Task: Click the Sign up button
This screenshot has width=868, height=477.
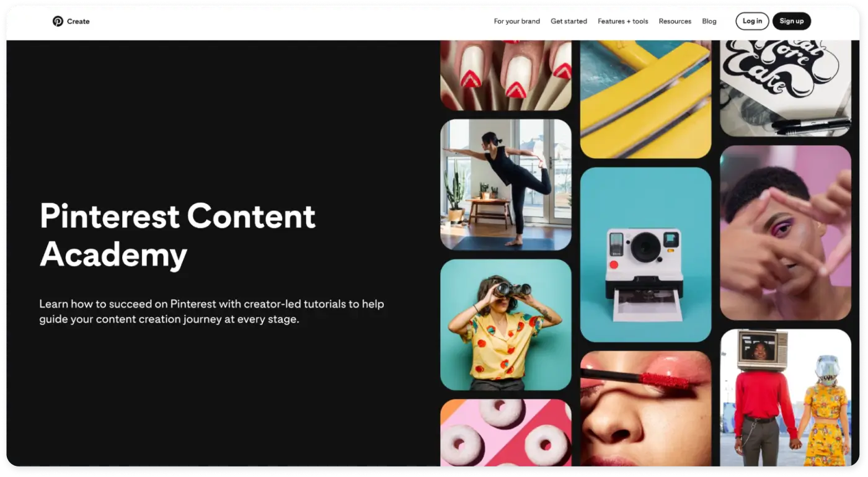Action: 791,21
